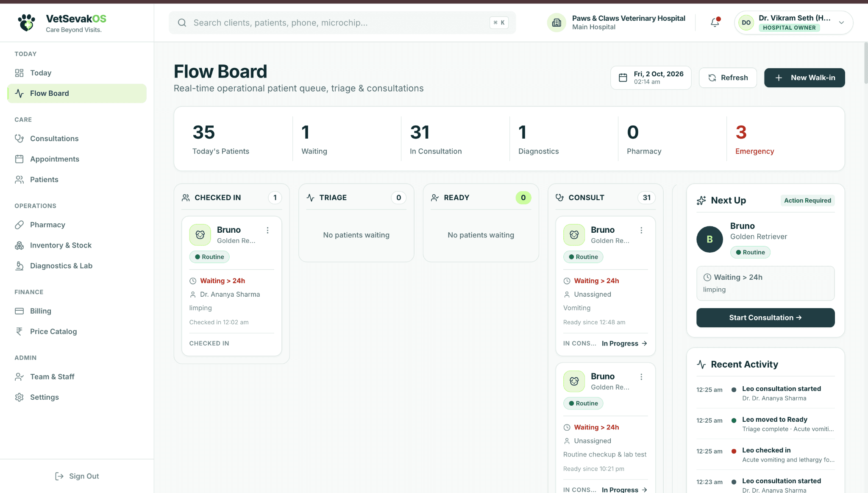The image size is (868, 493).
Task: Click the notification bell icon
Action: (x=715, y=22)
